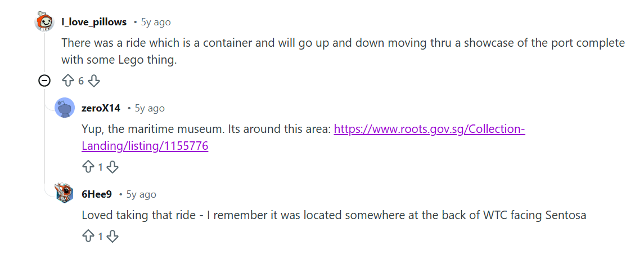
Task: Downvote I_love_pillows' comment
Action: [x=94, y=81]
